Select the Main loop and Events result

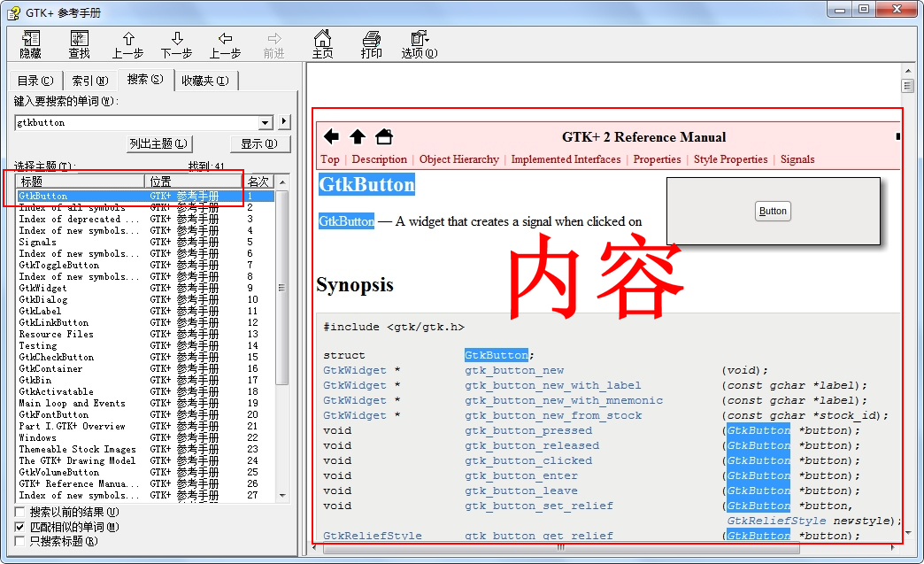145,403
